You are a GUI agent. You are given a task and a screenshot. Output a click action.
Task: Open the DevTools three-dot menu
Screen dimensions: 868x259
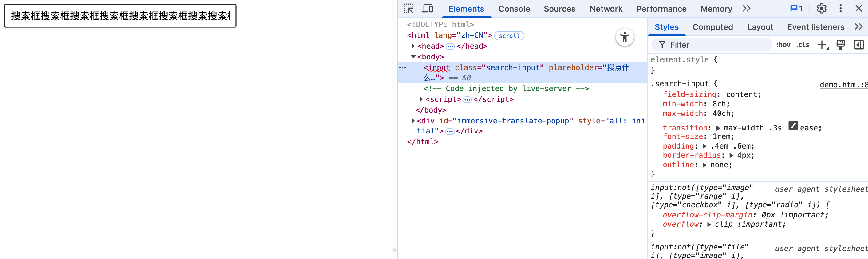[x=840, y=8]
